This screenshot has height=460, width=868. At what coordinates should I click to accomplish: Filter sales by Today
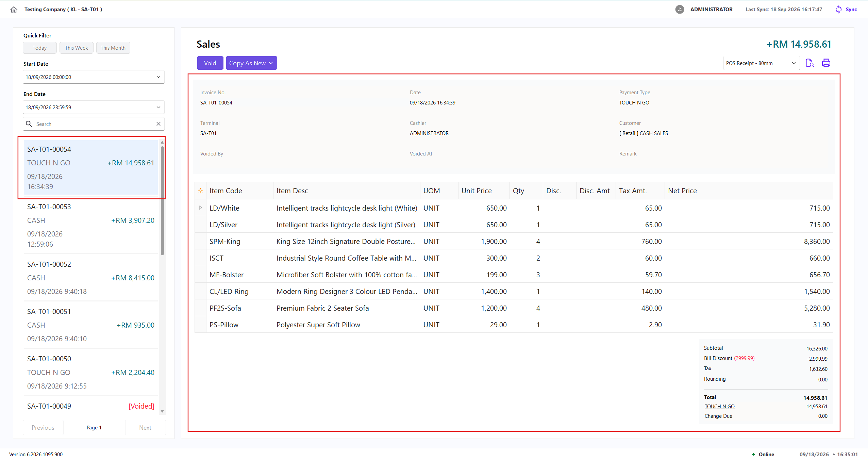click(x=40, y=48)
